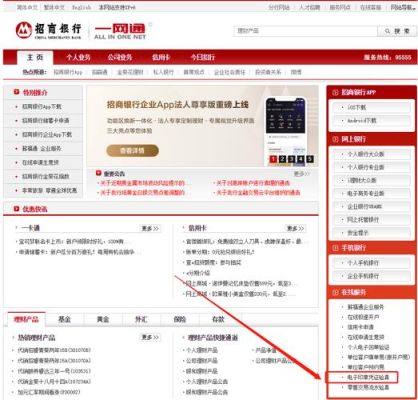Open the 信用卡 navigation menu
Image resolution: width=418 pixels, height=400 pixels.
(161, 57)
